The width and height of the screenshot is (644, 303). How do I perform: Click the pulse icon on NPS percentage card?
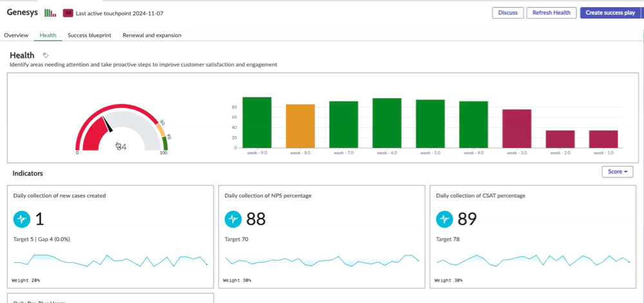[233, 219]
